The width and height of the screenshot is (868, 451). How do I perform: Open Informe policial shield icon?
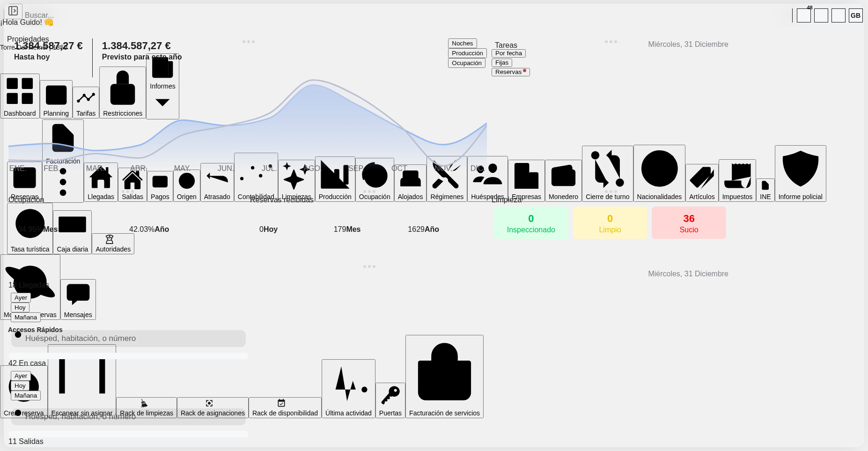[800, 173]
